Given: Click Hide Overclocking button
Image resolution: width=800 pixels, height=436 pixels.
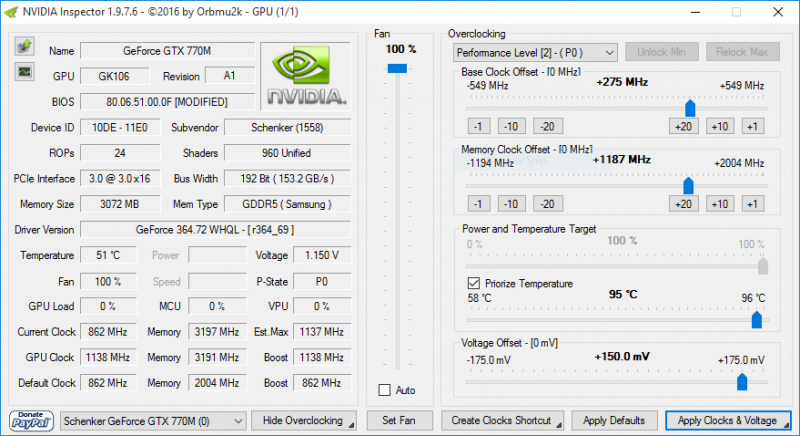Looking at the screenshot, I should 304,421.
